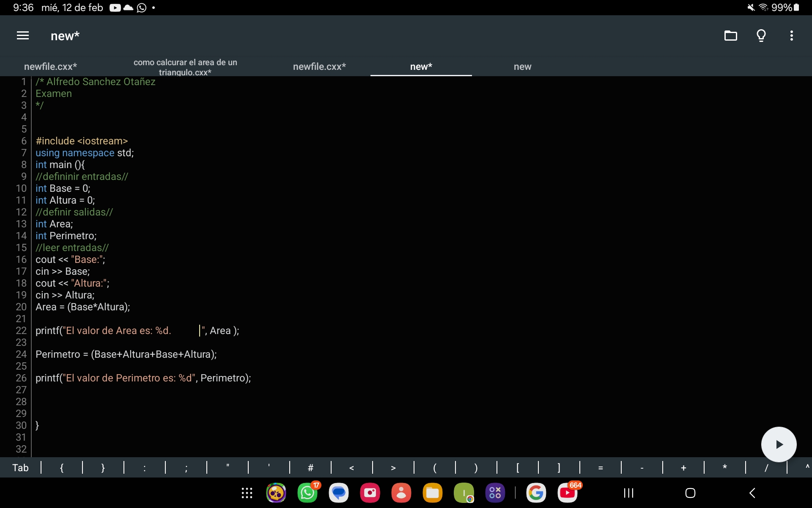Viewport: 812px width, 508px height.
Task: Insert the equals sign symbol
Action: [x=600, y=468]
